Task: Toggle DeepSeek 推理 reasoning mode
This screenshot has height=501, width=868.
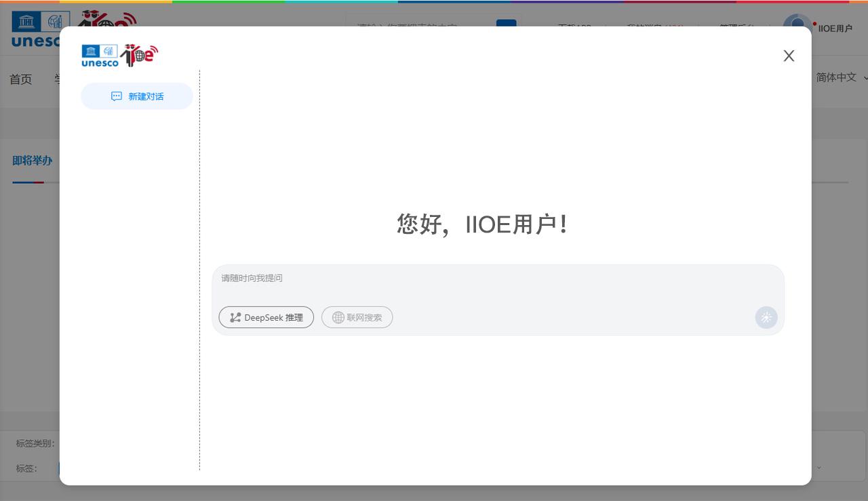Action: click(266, 317)
